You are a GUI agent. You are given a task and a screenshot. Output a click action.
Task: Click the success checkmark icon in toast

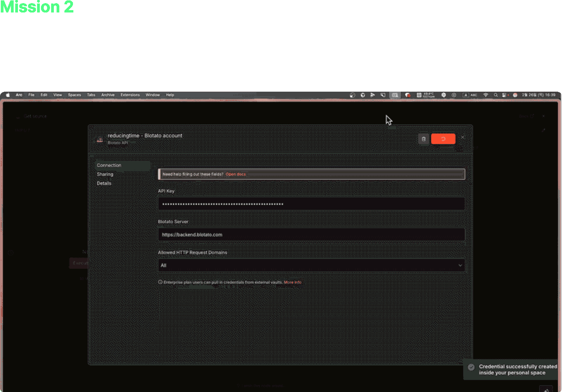[471, 367]
